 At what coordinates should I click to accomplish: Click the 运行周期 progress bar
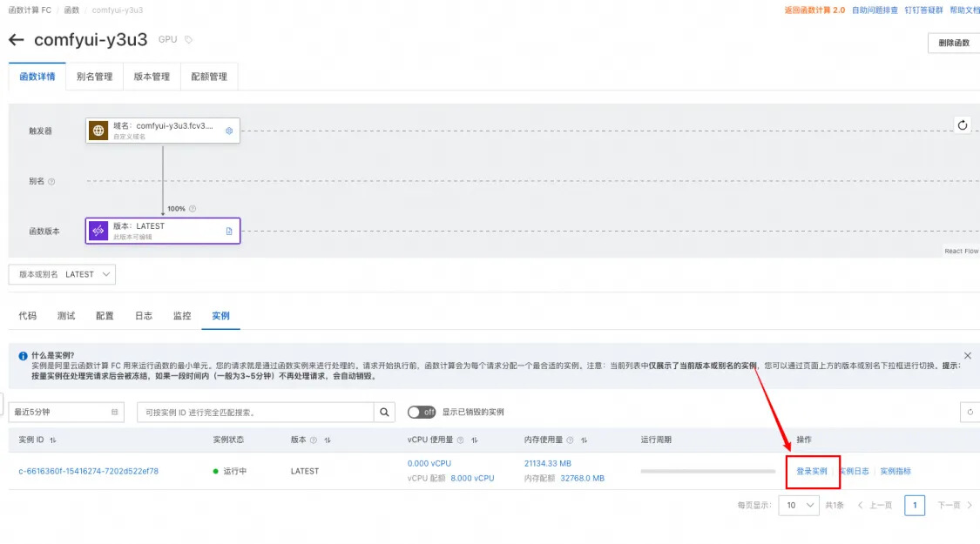click(x=707, y=472)
